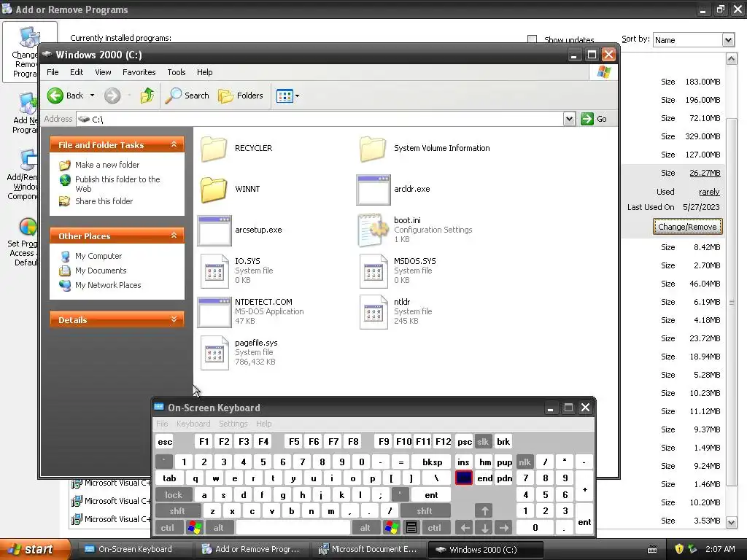Click the Back arrow in Explorer toolbar
Viewport: 747px width, 560px height.
click(55, 96)
